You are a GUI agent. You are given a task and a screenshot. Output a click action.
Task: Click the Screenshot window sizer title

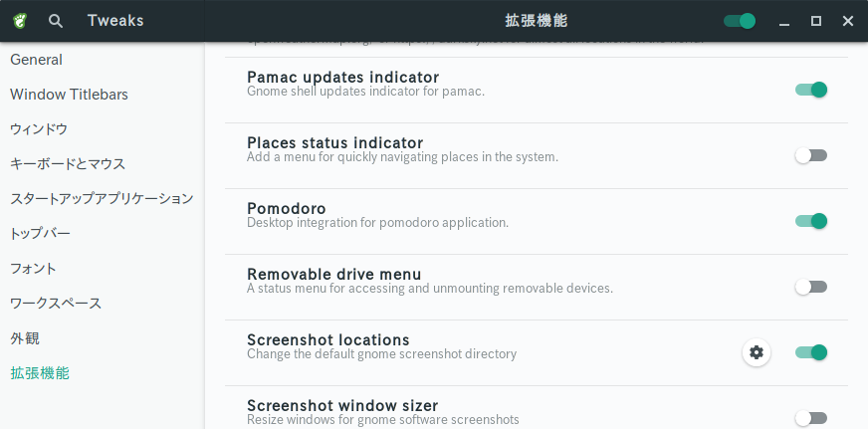pyautogui.click(x=342, y=405)
